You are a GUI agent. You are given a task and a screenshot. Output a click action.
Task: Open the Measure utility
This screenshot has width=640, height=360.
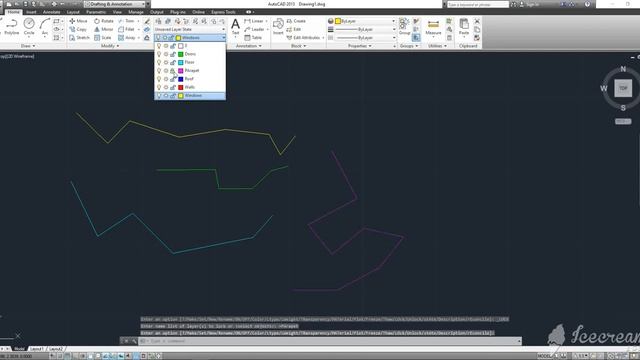coord(433,27)
